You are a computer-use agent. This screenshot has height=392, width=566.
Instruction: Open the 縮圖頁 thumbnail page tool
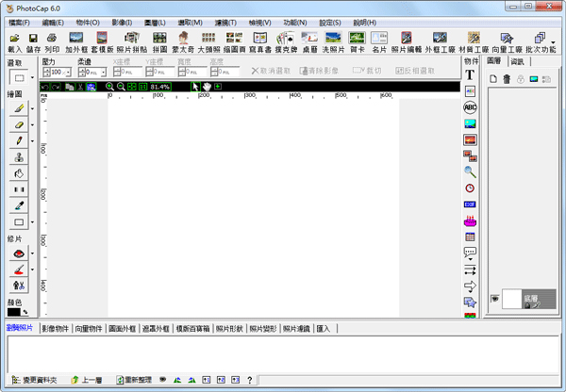coord(234,42)
